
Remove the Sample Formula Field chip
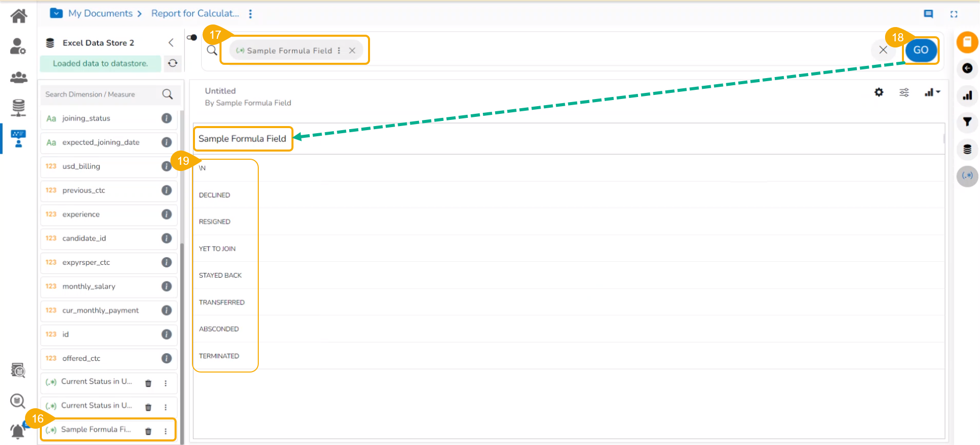pos(352,51)
